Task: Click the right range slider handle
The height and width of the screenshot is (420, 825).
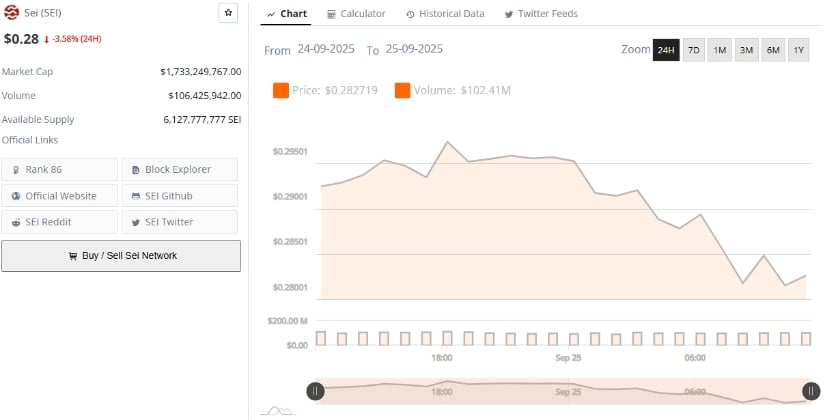Action: click(810, 392)
